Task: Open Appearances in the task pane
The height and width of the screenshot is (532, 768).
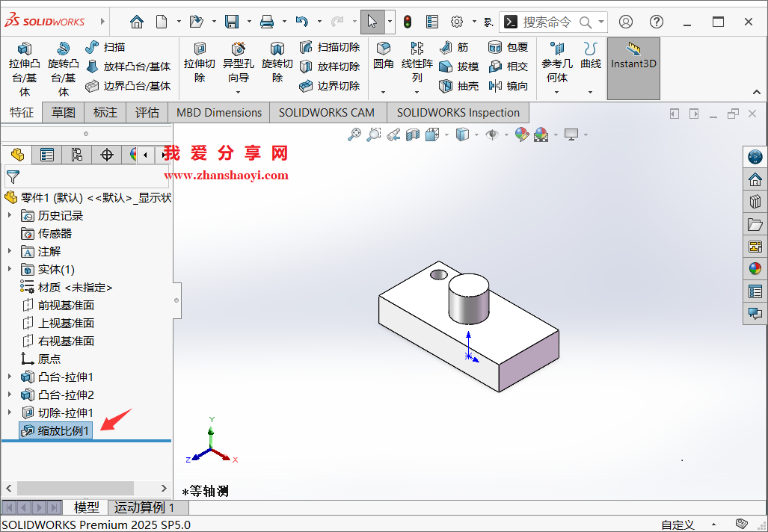Action: pyautogui.click(x=755, y=268)
